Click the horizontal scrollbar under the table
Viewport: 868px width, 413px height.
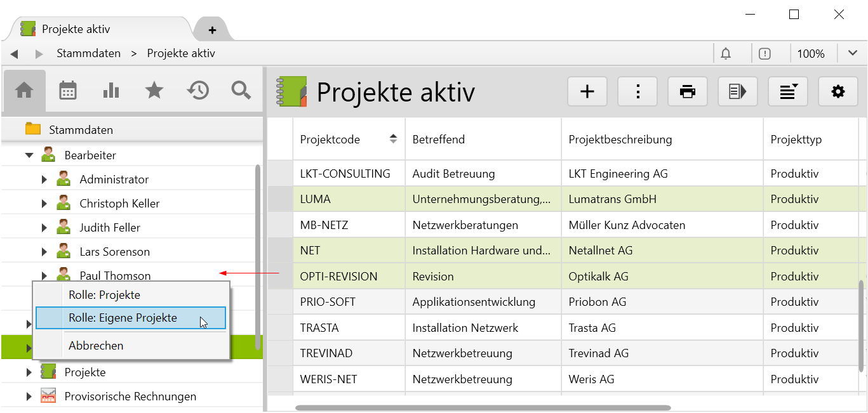click(483, 407)
